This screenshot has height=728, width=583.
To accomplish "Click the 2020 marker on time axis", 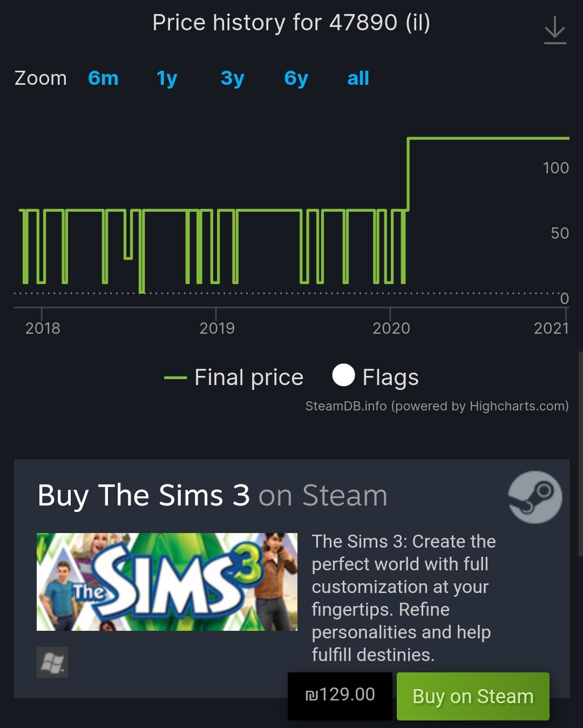I will coord(391,328).
